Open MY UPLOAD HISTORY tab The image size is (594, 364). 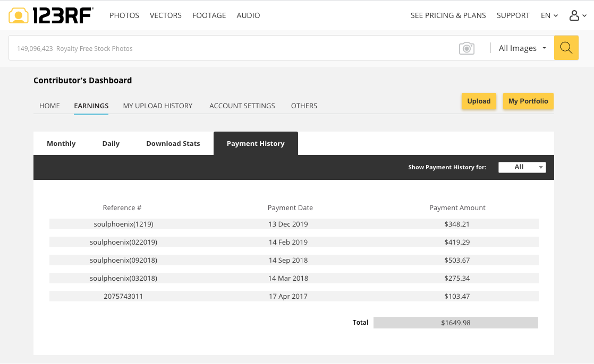158,106
